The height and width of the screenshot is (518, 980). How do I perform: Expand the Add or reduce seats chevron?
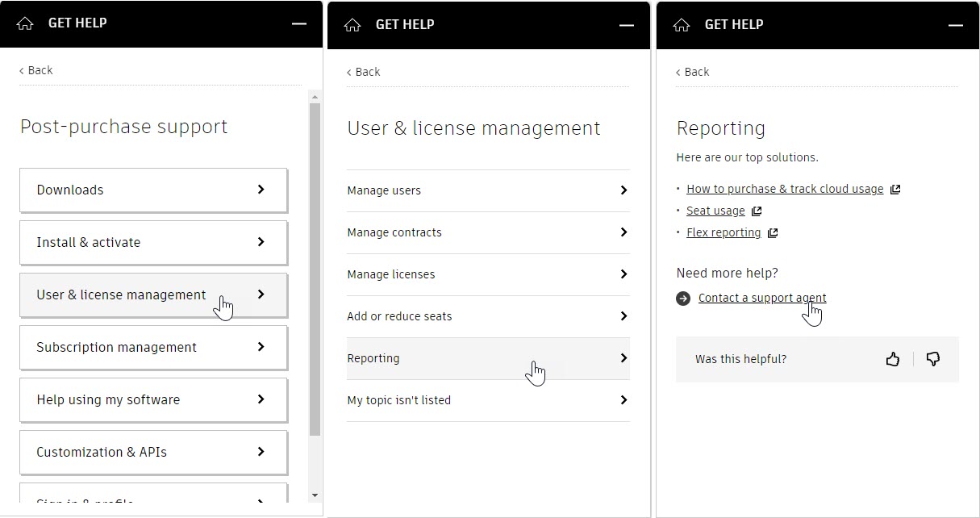pos(623,316)
